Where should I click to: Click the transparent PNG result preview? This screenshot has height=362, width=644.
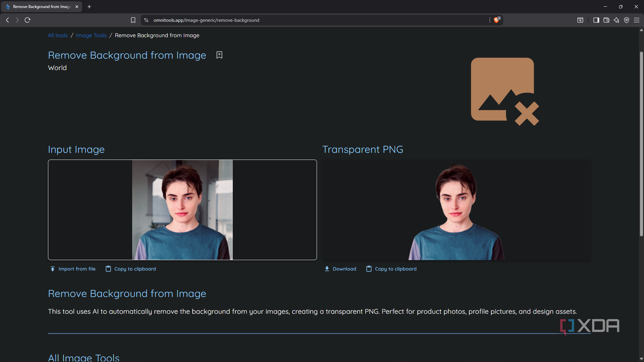(456, 210)
